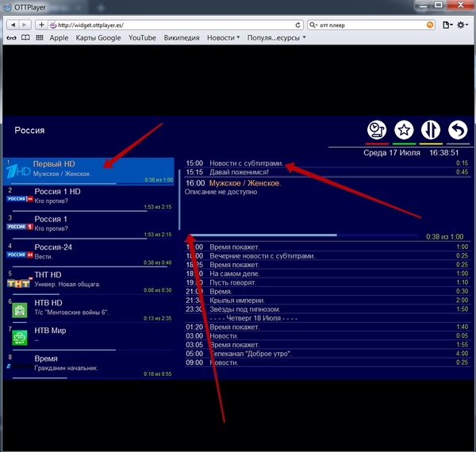This screenshot has width=476, height=452.
Task: Click the current program progress bar
Action: pyautogui.click(x=302, y=235)
